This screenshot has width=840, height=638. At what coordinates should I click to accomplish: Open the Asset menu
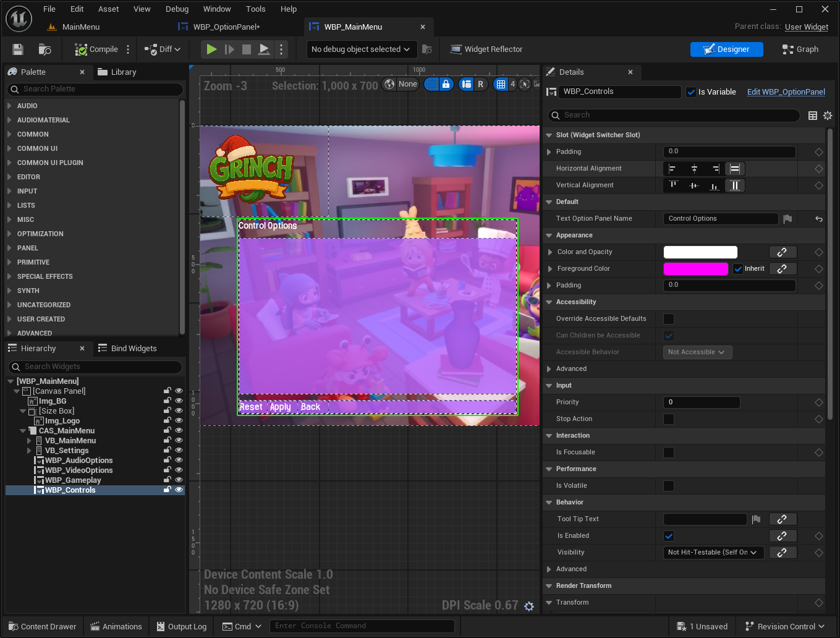point(108,9)
